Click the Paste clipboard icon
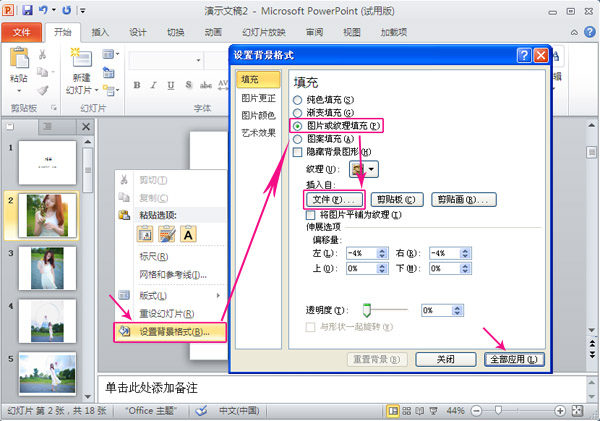 point(19,57)
